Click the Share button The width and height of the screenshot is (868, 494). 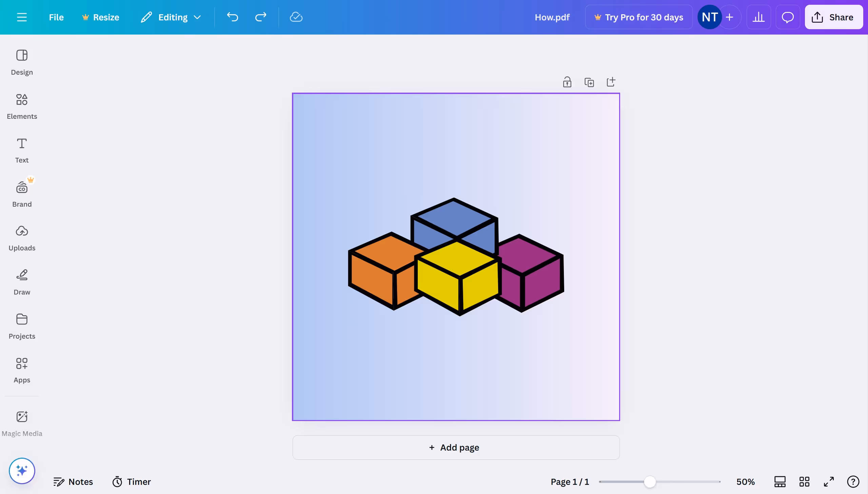pyautogui.click(x=833, y=17)
